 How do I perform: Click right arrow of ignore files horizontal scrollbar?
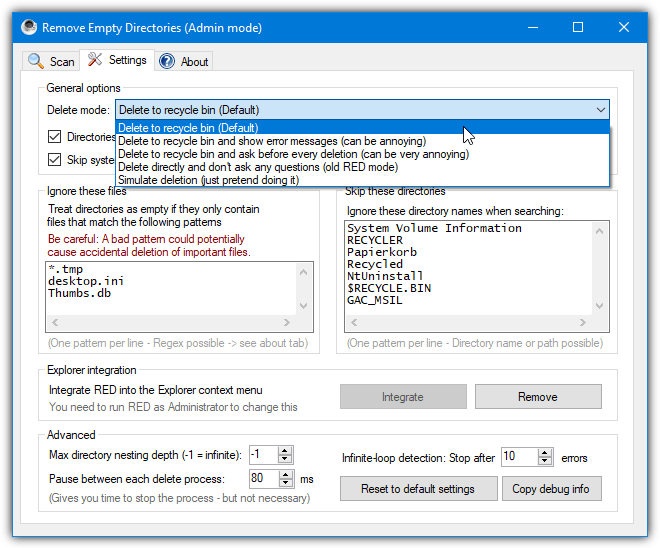(x=287, y=322)
